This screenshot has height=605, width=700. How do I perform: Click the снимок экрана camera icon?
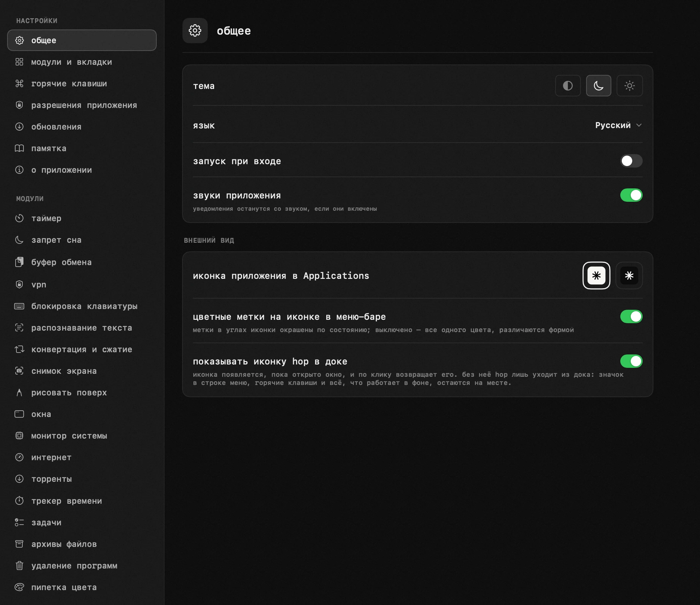pyautogui.click(x=19, y=371)
